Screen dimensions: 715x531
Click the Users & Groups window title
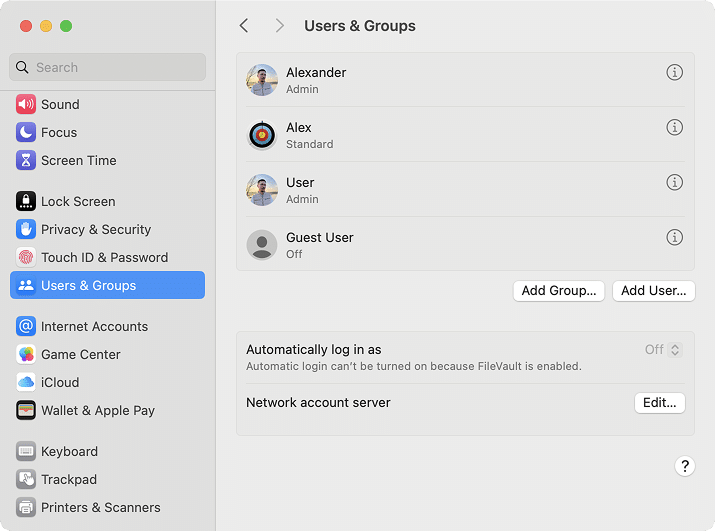360,26
